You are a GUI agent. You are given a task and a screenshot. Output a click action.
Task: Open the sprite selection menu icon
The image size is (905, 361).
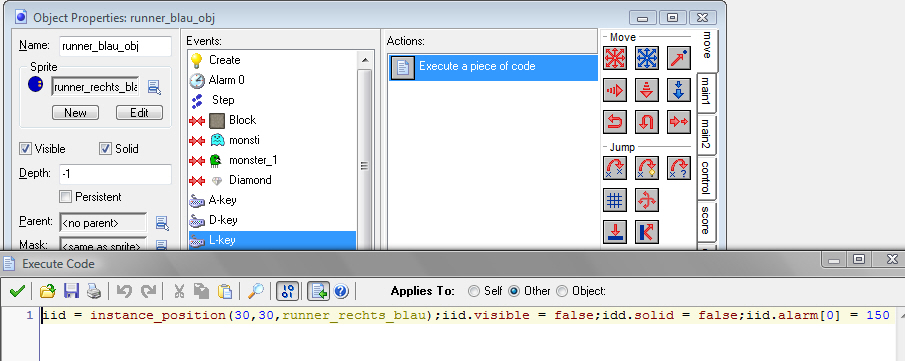click(155, 87)
